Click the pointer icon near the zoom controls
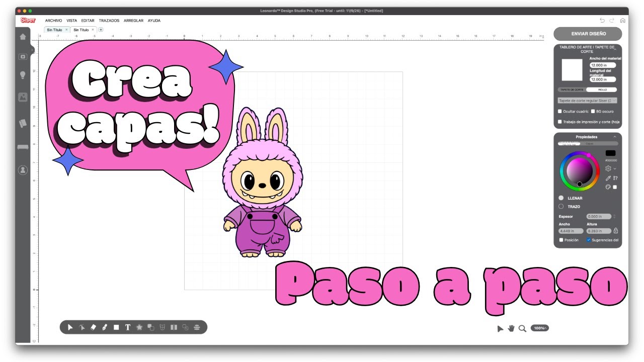The width and height of the screenshot is (644, 362). [x=500, y=328]
